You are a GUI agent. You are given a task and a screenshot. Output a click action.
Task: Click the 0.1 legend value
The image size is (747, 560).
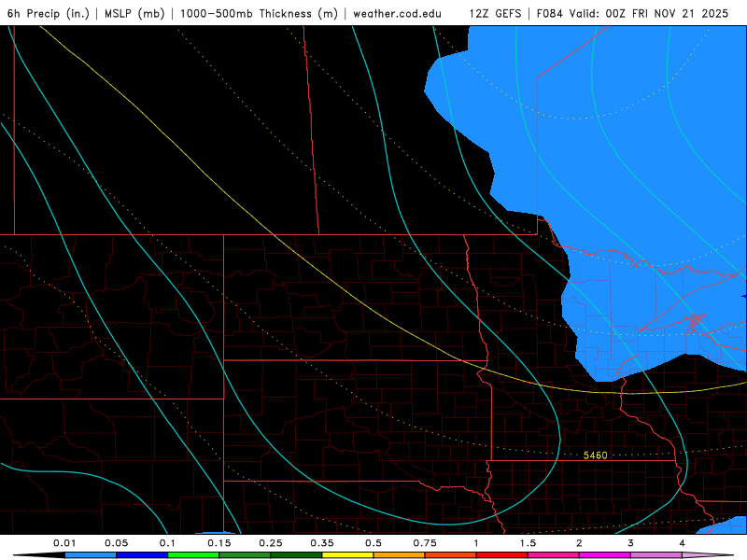point(167,543)
